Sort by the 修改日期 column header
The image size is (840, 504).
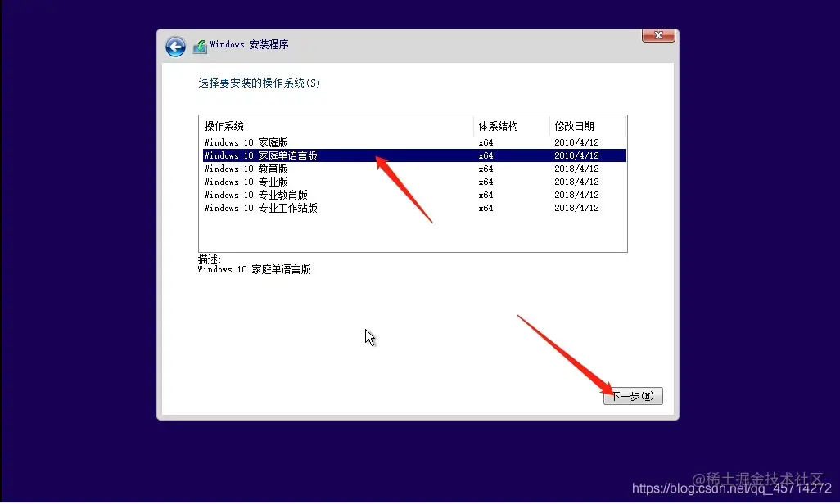(577, 125)
